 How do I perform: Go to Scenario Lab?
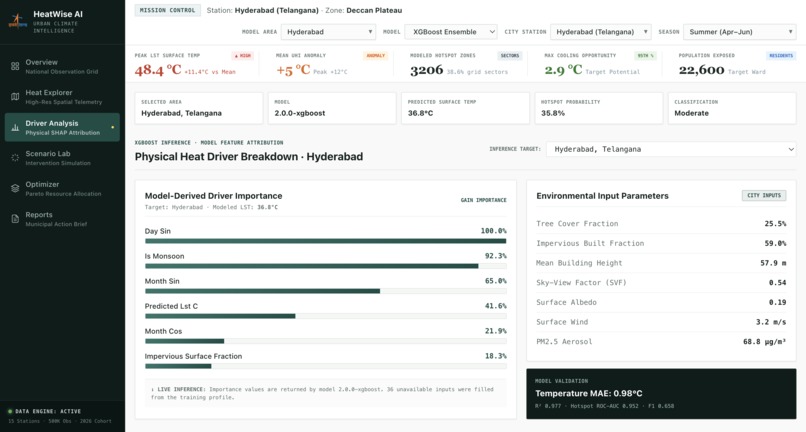[x=62, y=158]
